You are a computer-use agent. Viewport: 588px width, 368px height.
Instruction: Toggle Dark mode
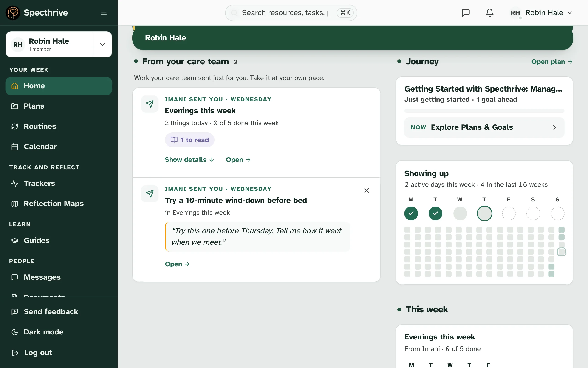point(59,332)
